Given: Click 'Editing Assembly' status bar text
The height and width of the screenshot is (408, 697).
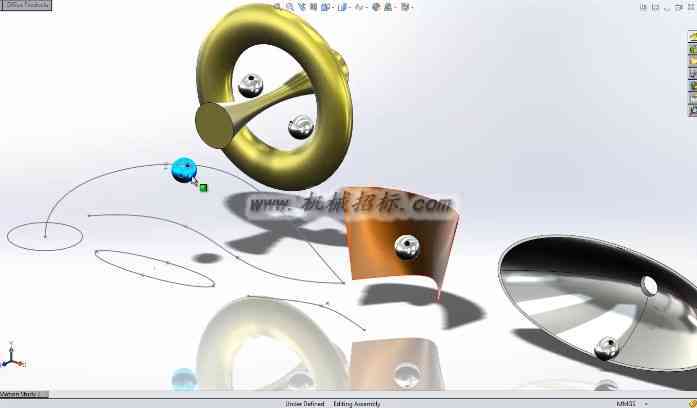Looking at the screenshot, I should [x=357, y=404].
